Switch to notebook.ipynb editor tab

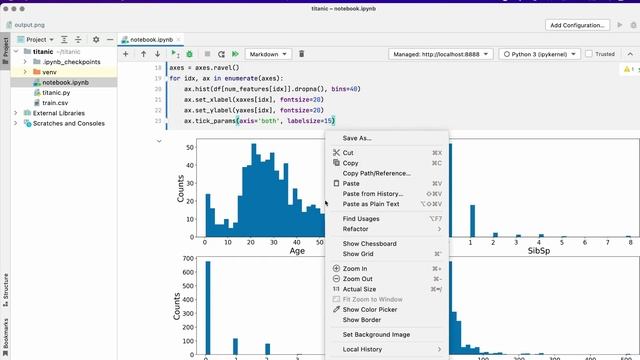[x=151, y=40]
